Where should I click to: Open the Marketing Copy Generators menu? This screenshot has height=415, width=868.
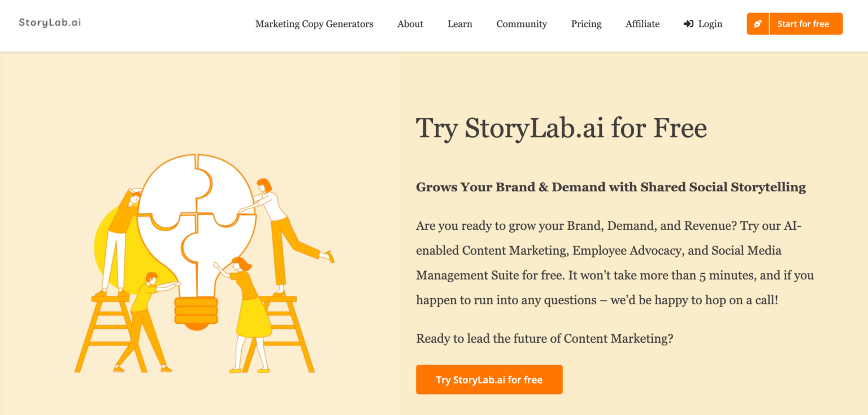pos(314,24)
